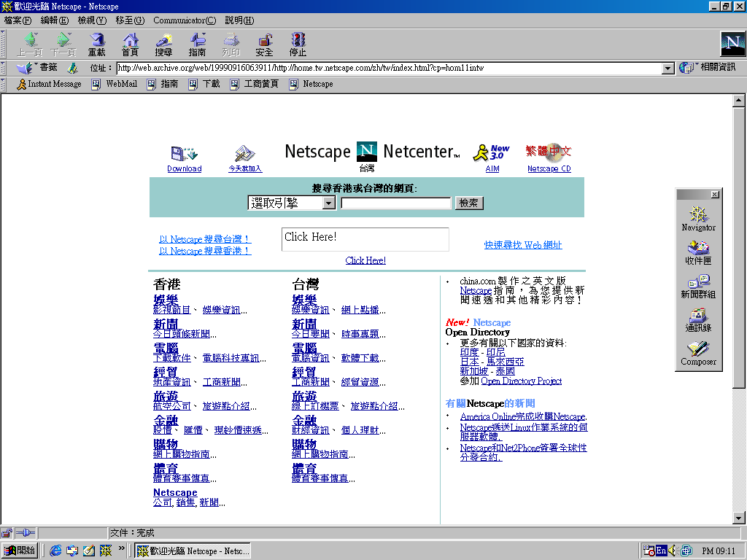747x560 pixels.
Task: Click the online connection status bar icon
Action: coord(26,533)
